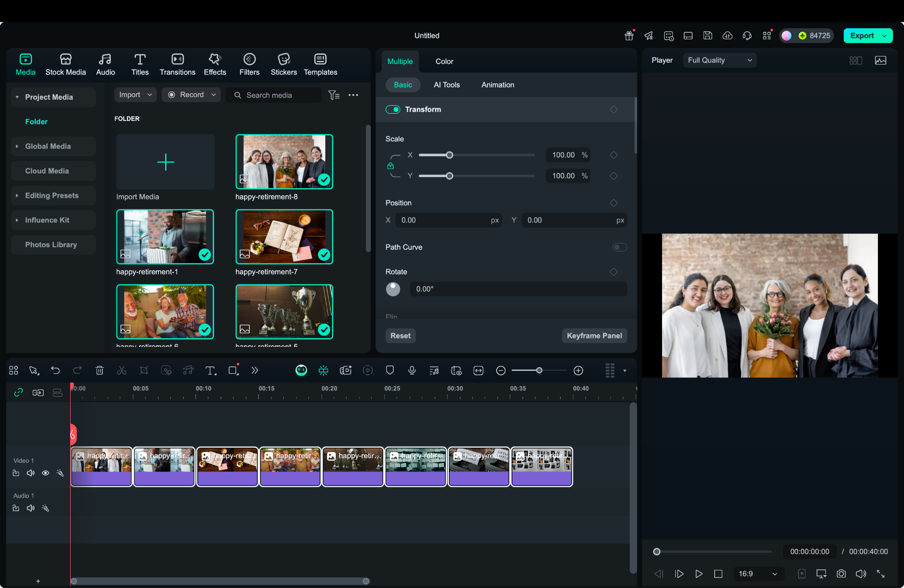Adjust the Scale X slider handle
The height and width of the screenshot is (588, 904).
[449, 155]
